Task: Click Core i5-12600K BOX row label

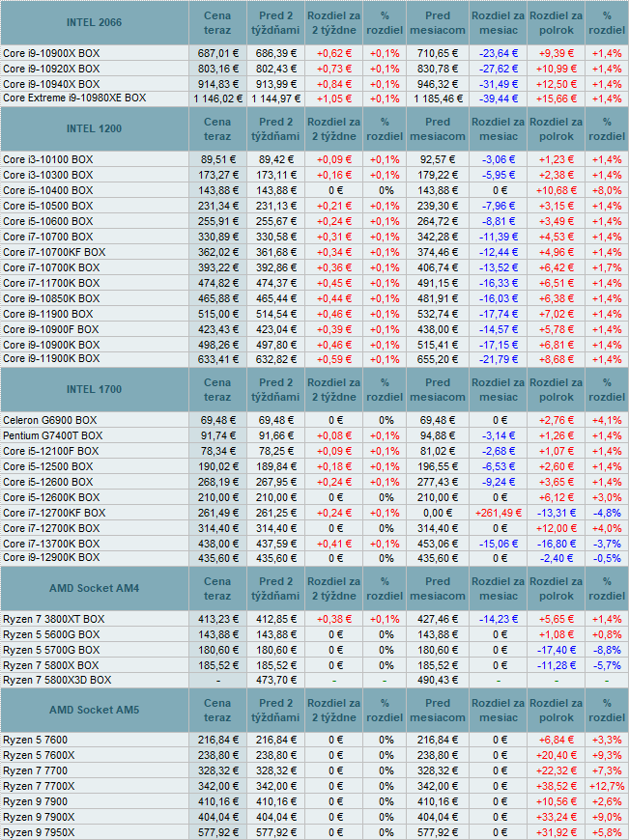Action: coord(51,497)
